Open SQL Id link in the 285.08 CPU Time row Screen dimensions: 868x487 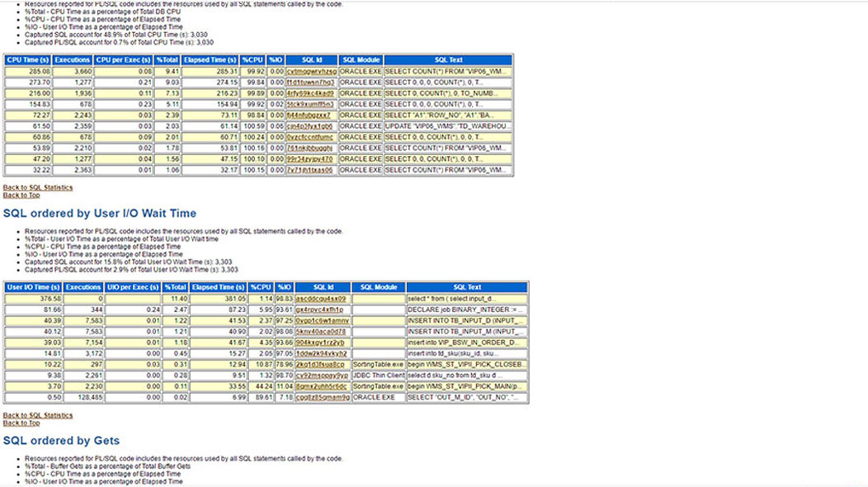(x=310, y=72)
